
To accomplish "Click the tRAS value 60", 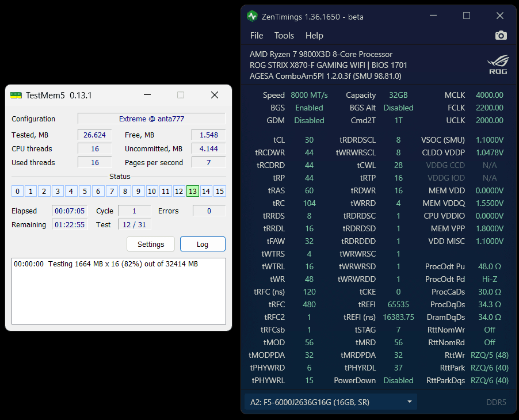I will coord(309,190).
